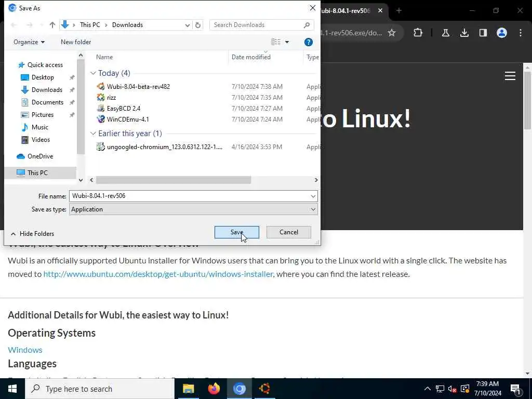532x399 pixels.
Task: Follow the ubuntu.com windows-installer link
Action: click(x=158, y=274)
